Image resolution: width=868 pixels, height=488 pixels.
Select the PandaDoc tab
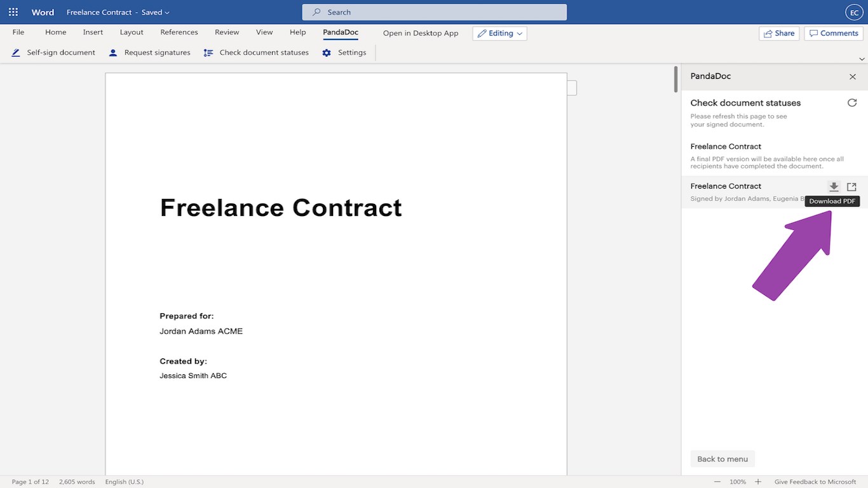point(341,32)
